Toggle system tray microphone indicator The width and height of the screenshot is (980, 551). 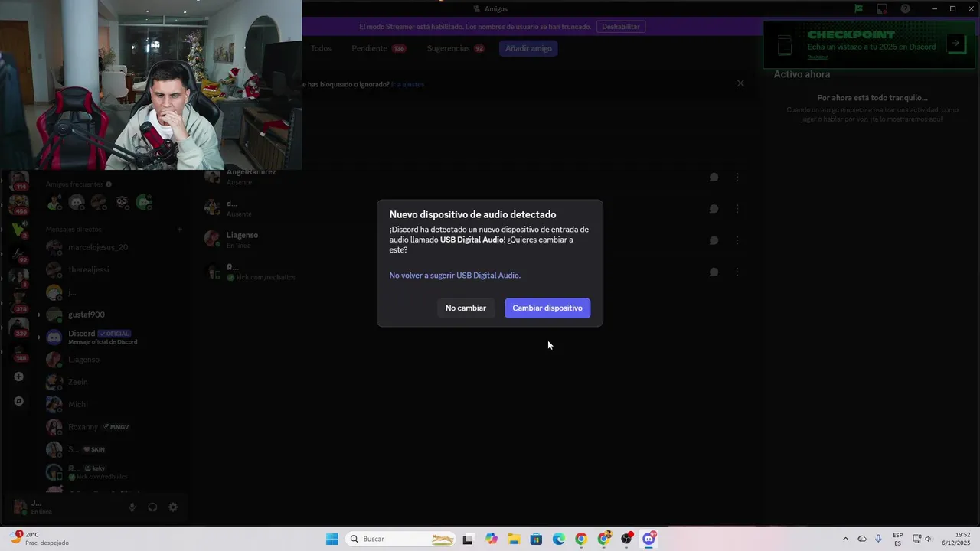click(x=878, y=539)
